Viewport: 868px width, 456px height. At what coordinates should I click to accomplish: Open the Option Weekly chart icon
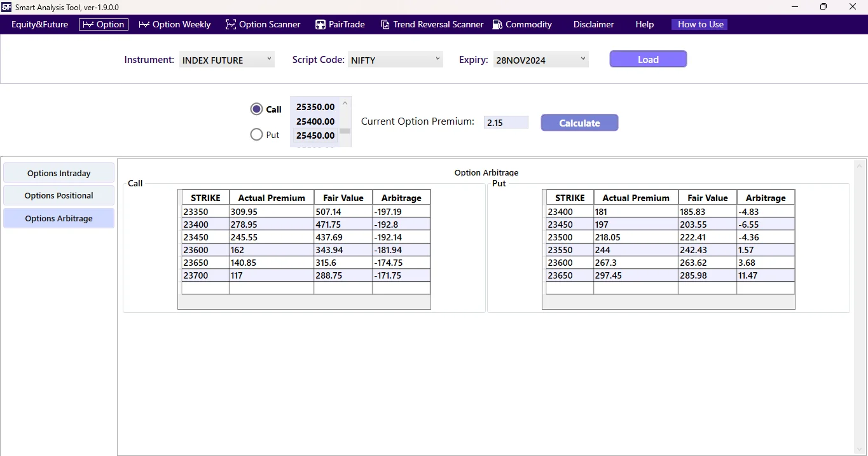point(142,24)
